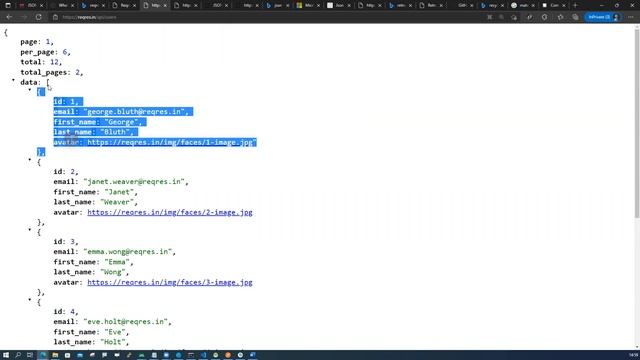The width and height of the screenshot is (640, 360).
Task: Collapse the object containing id 2
Action: pos(30,160)
